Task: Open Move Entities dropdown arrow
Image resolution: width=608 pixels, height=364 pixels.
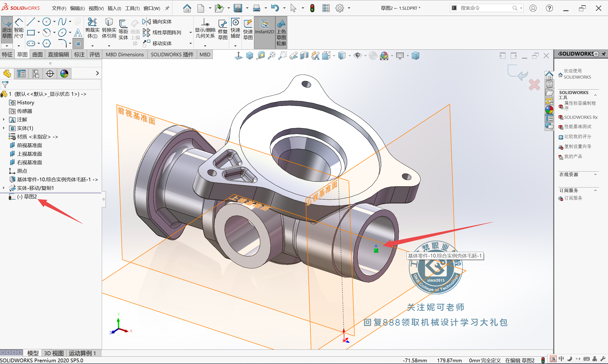Action: click(190, 43)
